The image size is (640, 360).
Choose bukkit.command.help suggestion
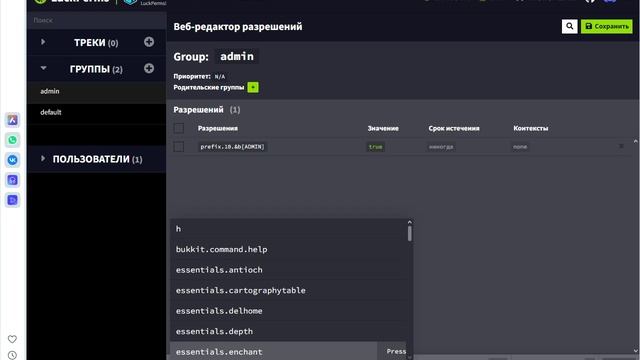pos(288,249)
